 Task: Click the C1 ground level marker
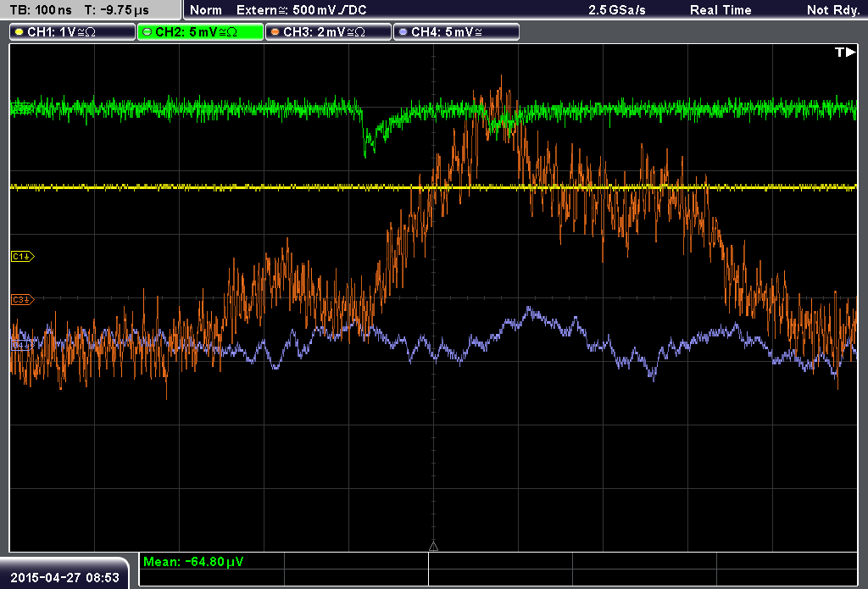23,256
